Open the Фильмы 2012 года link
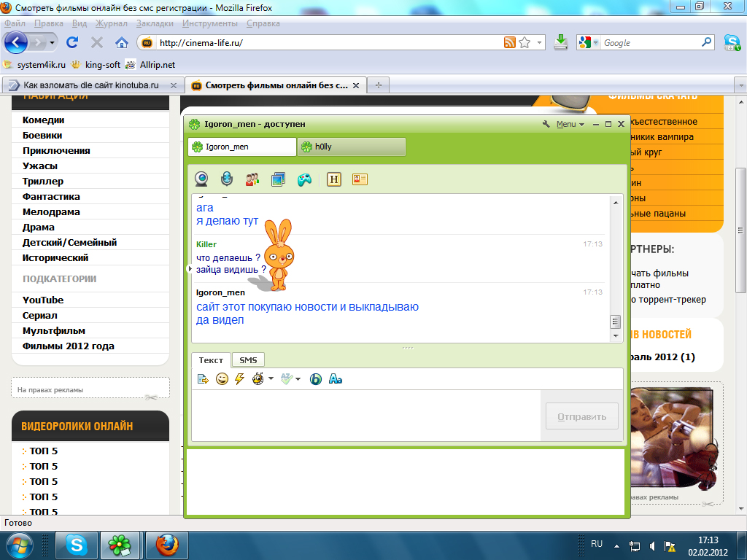 68,346
